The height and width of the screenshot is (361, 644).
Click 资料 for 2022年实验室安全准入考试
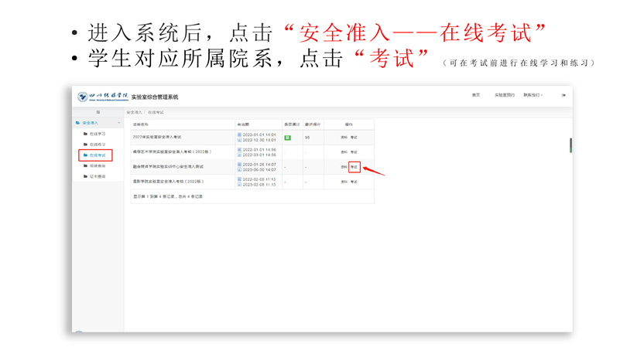(x=344, y=138)
